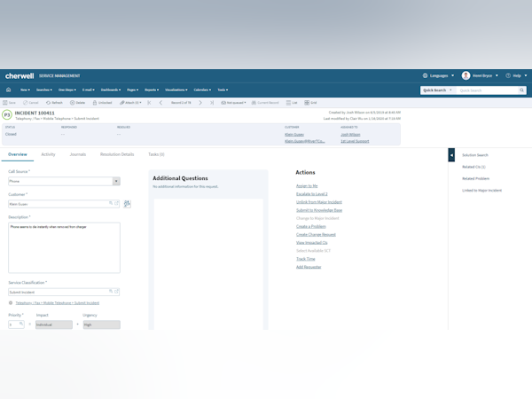
Task: Open the Attach paperclip menu
Action: point(130,103)
